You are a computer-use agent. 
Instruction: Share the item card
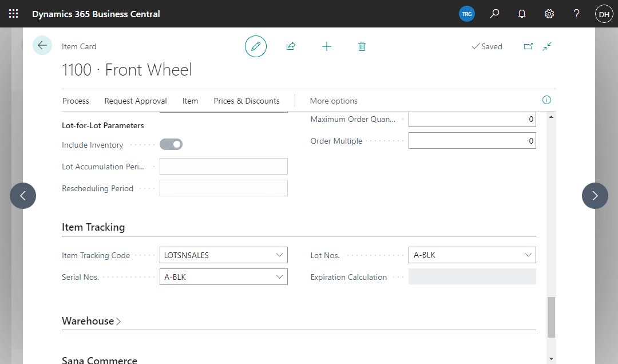[x=291, y=46]
